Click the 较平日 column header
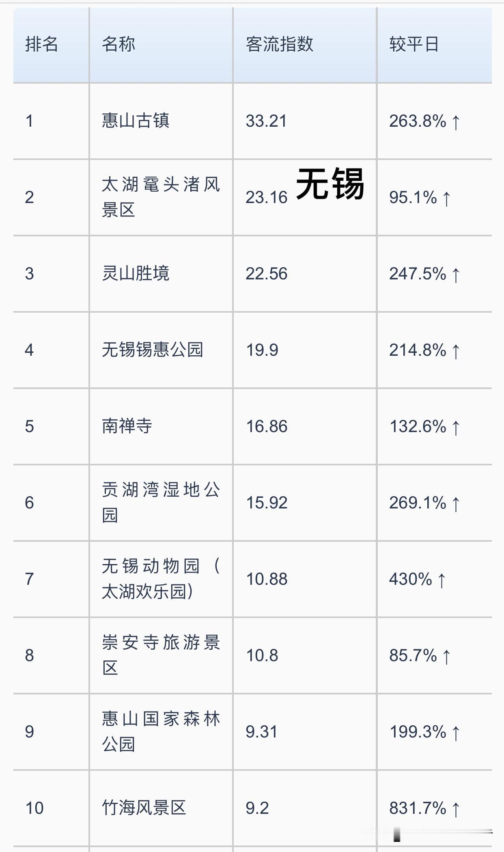The image size is (504, 852). coord(414,44)
